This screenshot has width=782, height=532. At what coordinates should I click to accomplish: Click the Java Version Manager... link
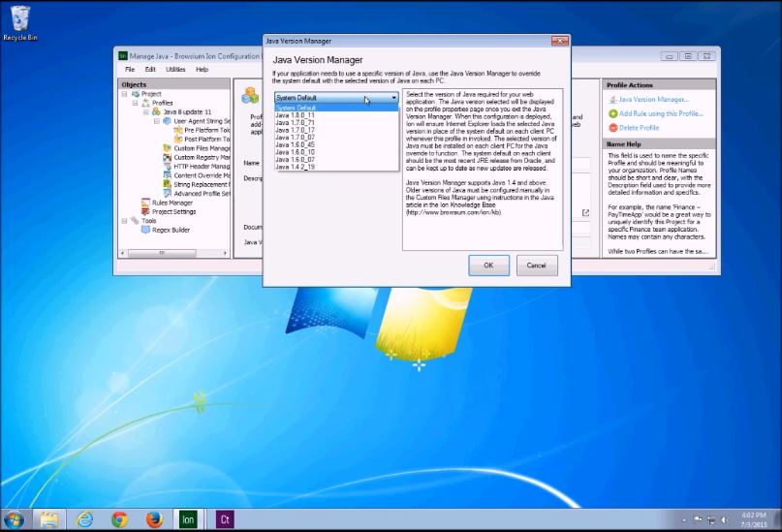[654, 100]
